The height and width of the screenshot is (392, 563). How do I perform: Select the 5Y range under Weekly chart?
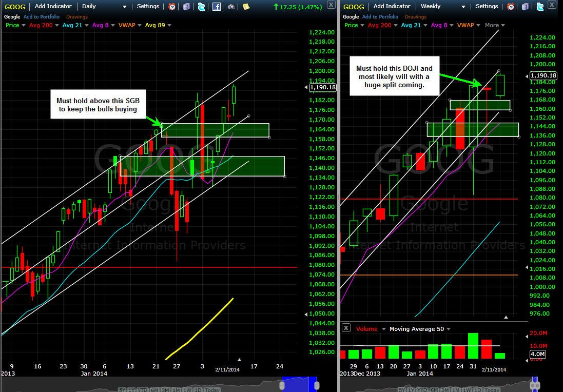(402, 390)
